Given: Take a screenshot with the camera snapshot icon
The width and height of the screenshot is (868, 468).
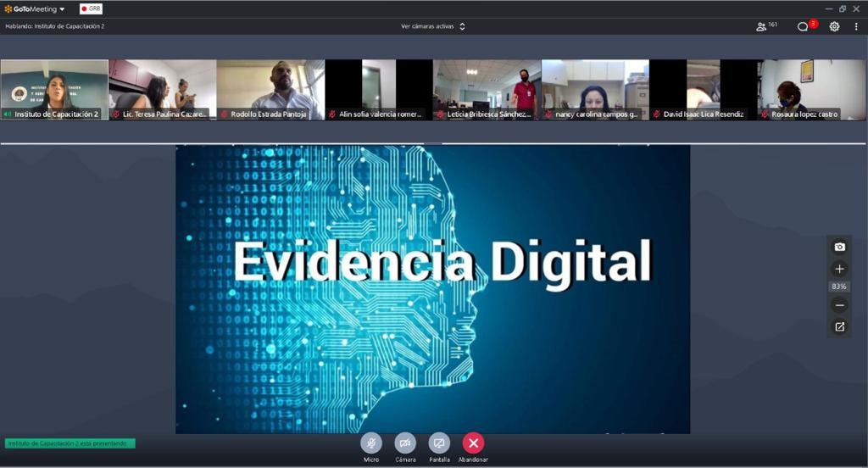Looking at the screenshot, I should pos(839,247).
